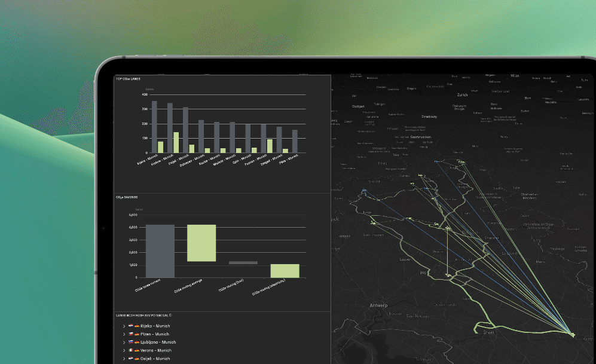
Task: Click the Saarbrucken label on the map
Action: [x=420, y=137]
